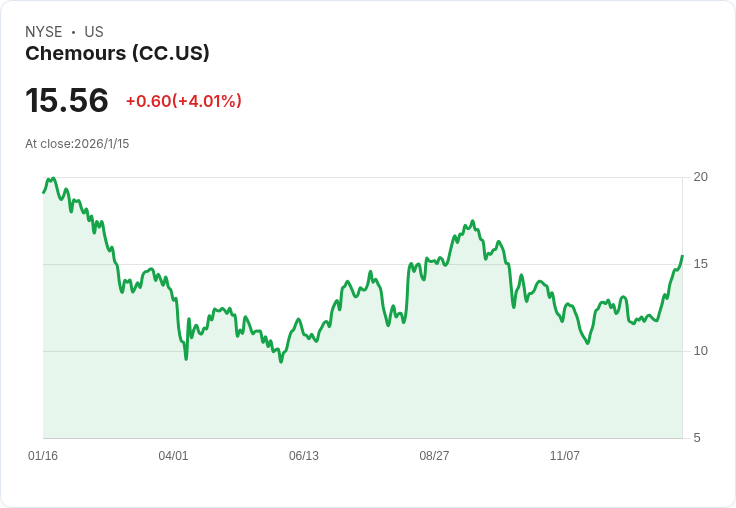Click the chart peak near 01/16

click(54, 178)
